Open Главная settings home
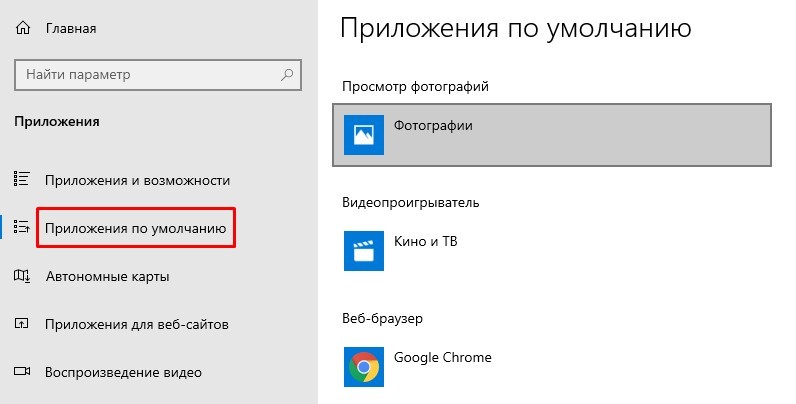The image size is (796, 404). (71, 28)
